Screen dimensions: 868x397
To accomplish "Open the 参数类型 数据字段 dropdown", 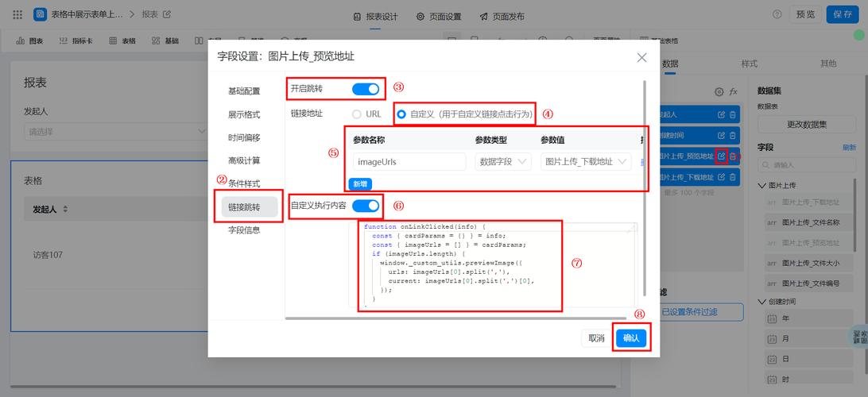I will pos(503,161).
